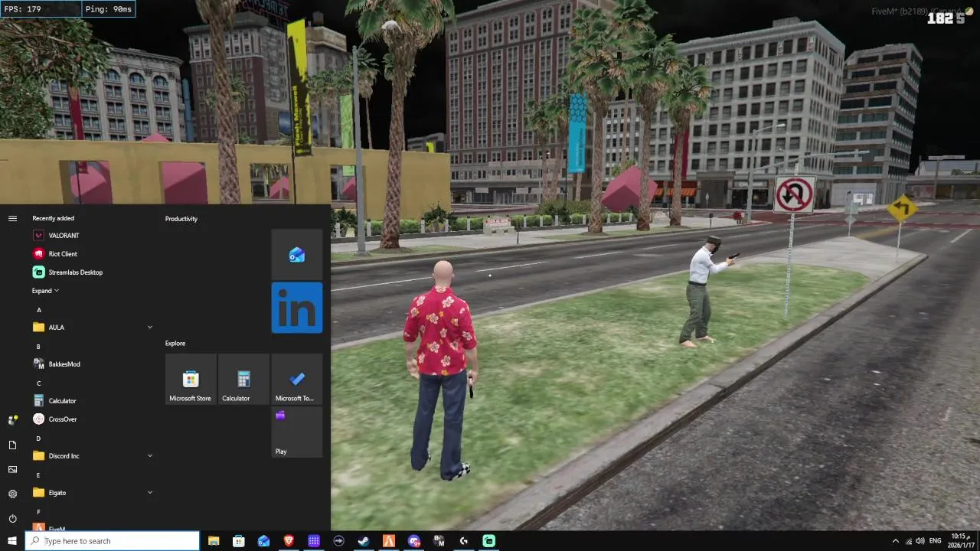Open Steam from the taskbar
This screenshot has width=980, height=551.
(x=364, y=541)
